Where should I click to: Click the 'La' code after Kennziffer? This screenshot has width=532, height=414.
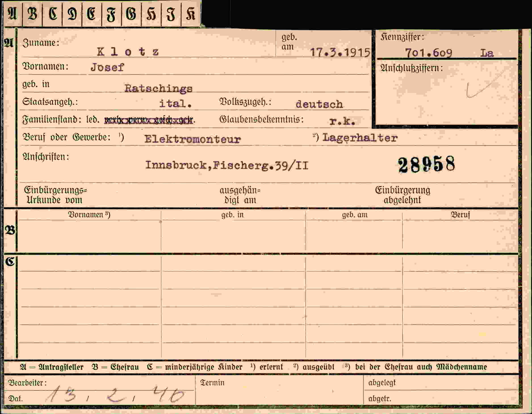[487, 53]
